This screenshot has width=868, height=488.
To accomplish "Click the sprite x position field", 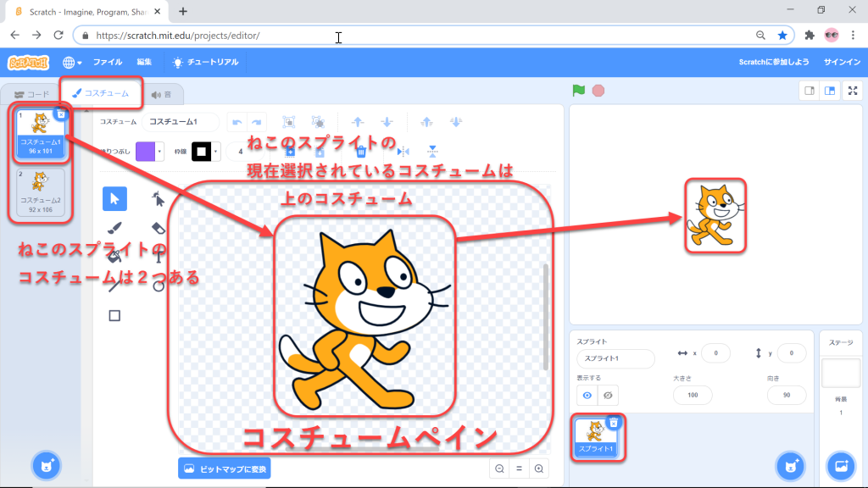I will pos(715,353).
